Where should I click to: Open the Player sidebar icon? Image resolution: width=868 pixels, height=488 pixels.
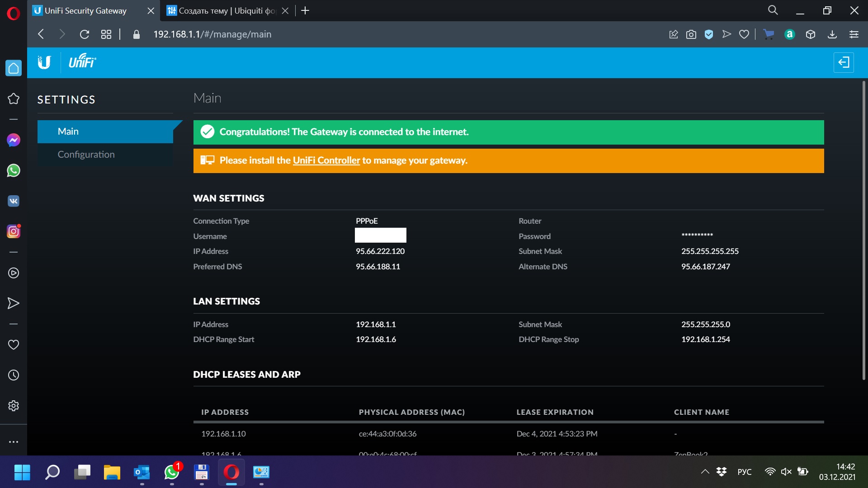14,273
